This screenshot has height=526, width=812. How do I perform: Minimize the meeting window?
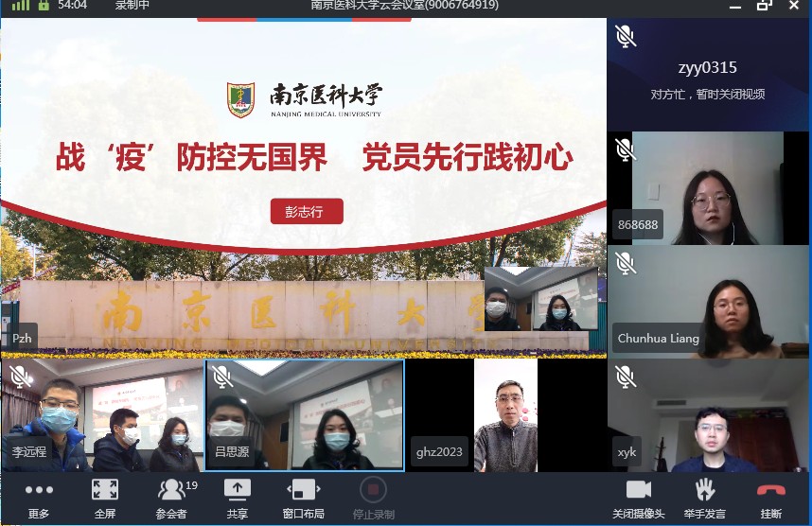click(734, 7)
